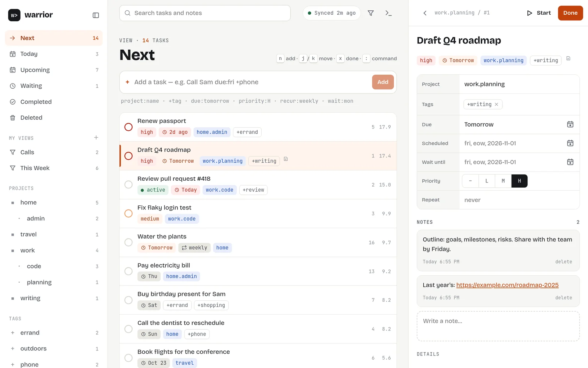588x368 pixels.
Task: Set priority to M
Action: pos(503,181)
